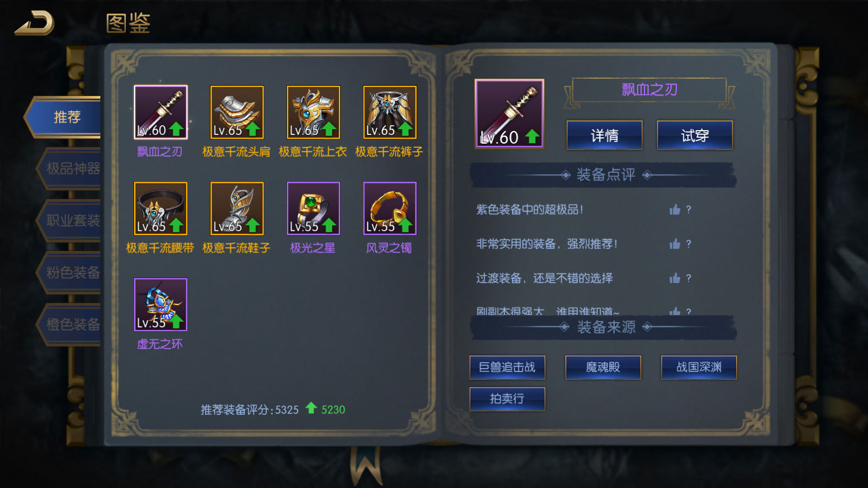The width and height of the screenshot is (868, 488).
Task: Open the 拍卖行 auction house source
Action: [x=507, y=399]
